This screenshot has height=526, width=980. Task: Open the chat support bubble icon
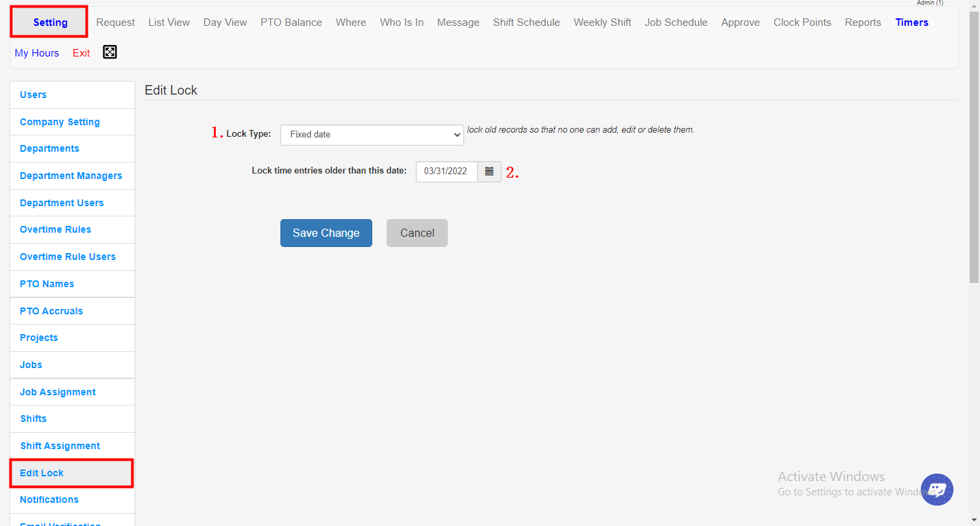[937, 489]
